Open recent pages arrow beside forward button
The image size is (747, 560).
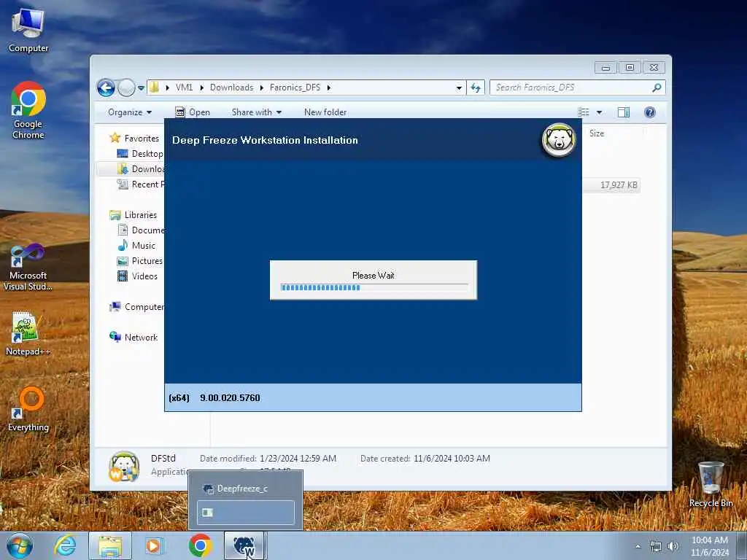point(141,88)
